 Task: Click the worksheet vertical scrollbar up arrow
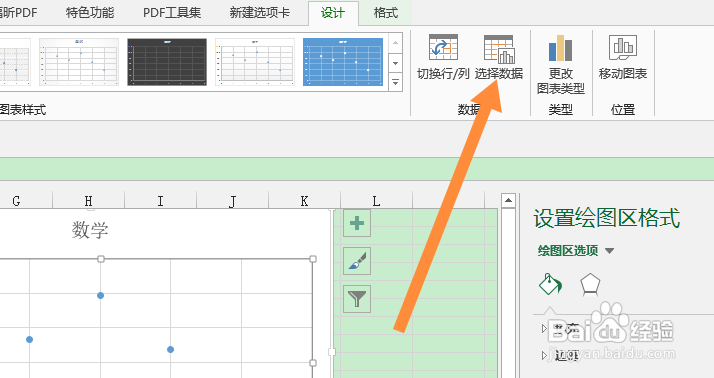(x=508, y=200)
